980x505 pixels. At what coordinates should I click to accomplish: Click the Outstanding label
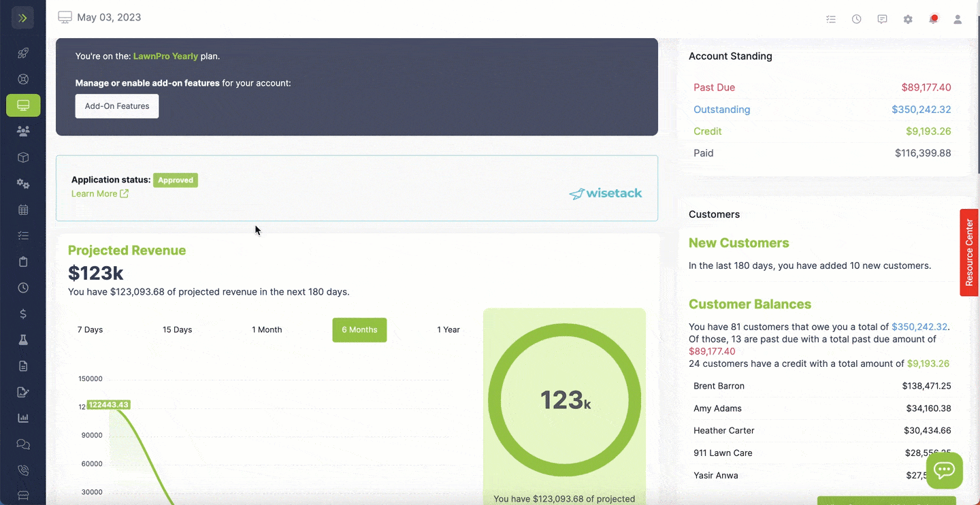721,110
